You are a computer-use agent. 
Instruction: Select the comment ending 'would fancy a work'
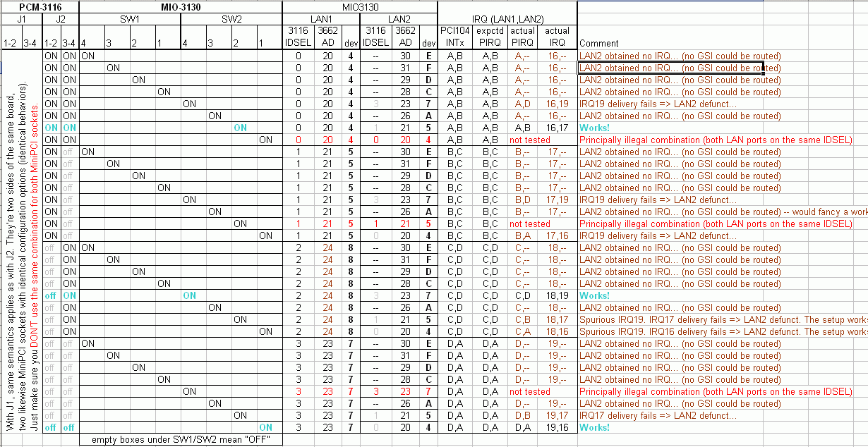(x=723, y=212)
